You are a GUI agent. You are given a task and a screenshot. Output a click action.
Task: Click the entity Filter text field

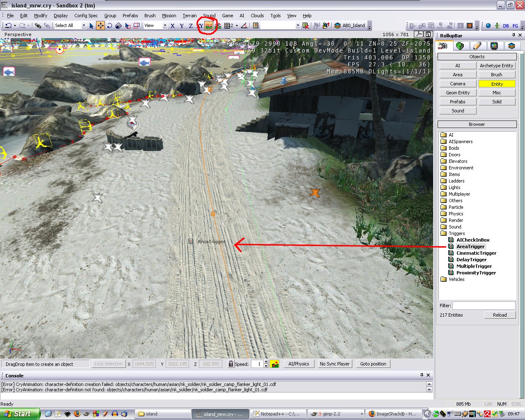(x=484, y=306)
